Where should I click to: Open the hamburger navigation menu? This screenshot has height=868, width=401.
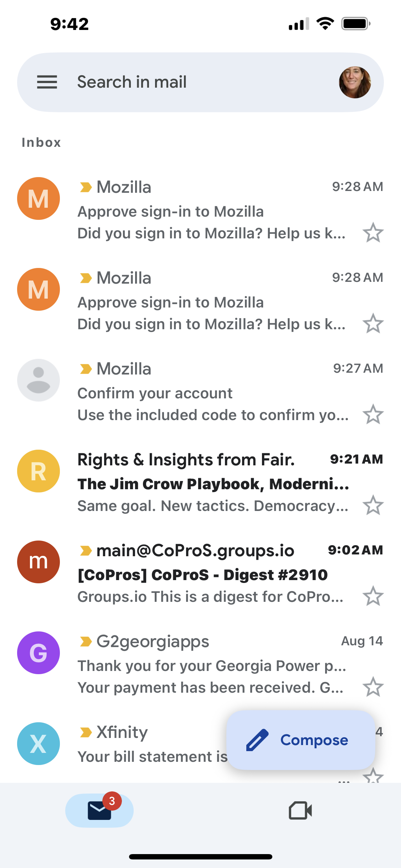point(47,82)
